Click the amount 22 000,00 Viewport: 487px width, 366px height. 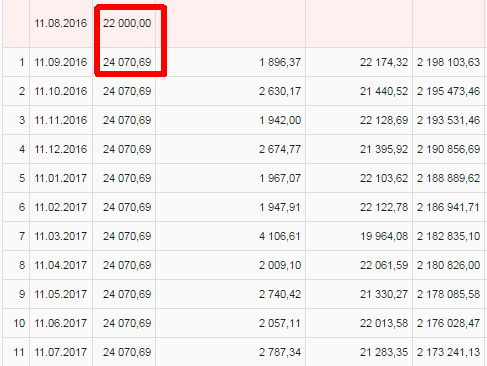[x=127, y=23]
